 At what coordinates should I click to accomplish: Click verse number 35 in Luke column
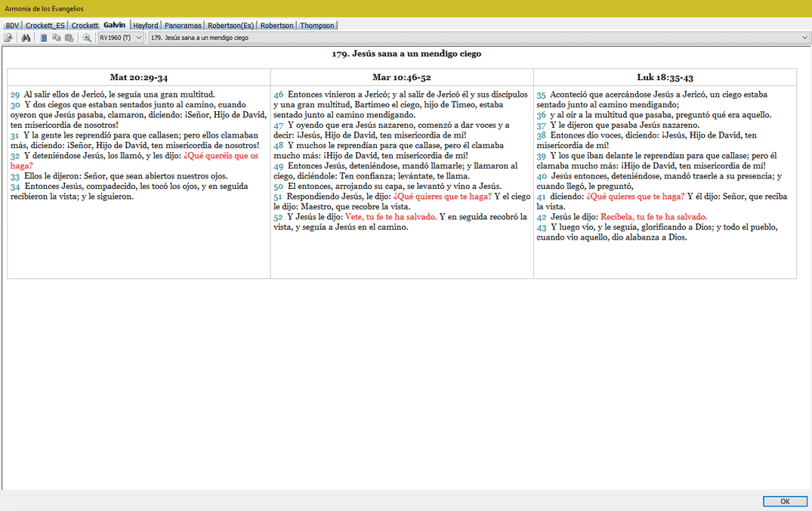(x=541, y=94)
